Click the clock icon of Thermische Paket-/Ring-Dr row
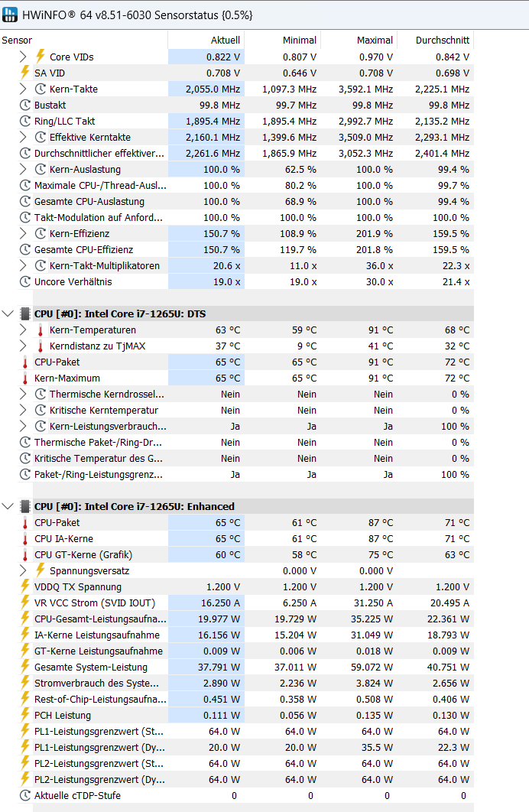The height and width of the screenshot is (812, 529). [x=25, y=442]
